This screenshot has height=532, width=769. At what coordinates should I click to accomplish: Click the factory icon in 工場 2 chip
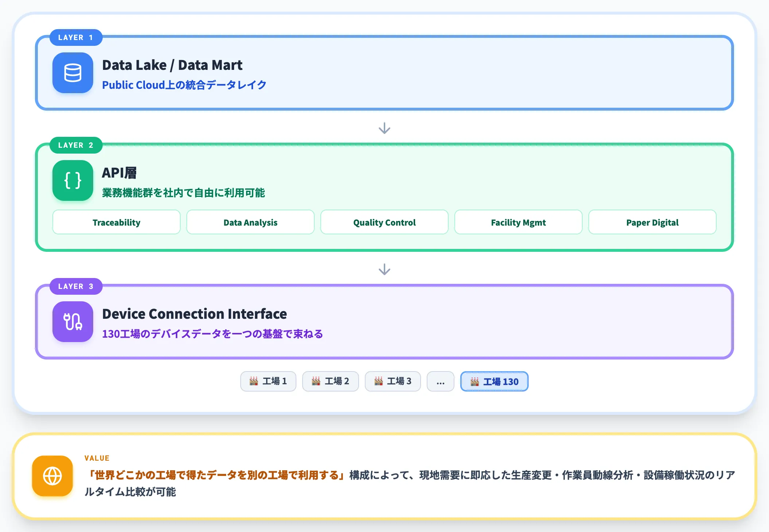coord(316,381)
